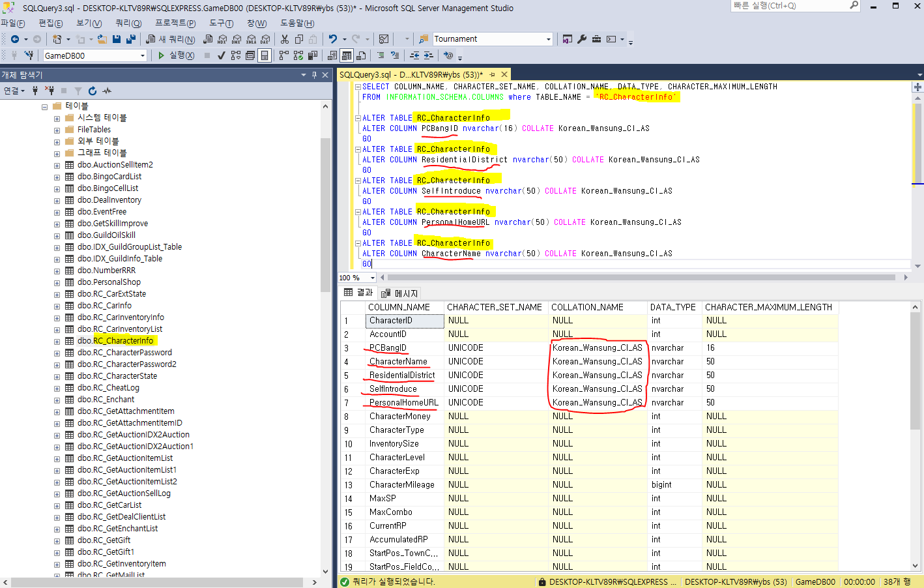Viewport: 924px width, 588px height.
Task: Click the Parse query checkmark icon
Action: [x=222, y=55]
